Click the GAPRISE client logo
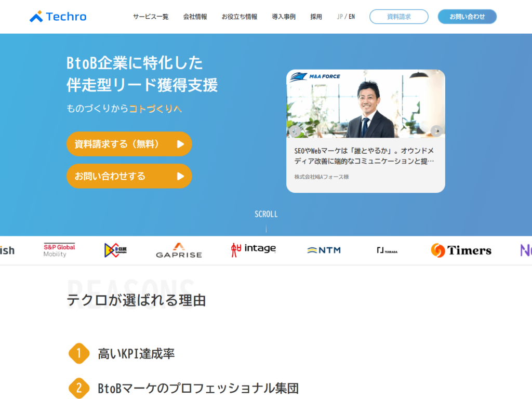This screenshot has width=532, height=399. (179, 250)
